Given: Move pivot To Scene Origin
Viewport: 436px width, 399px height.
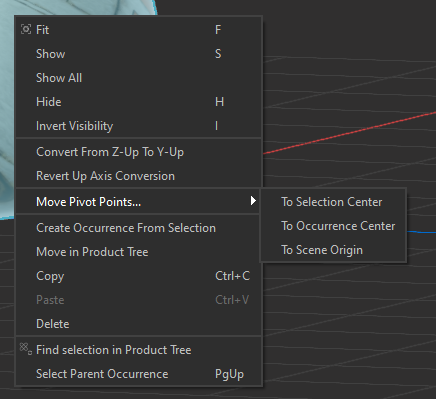Looking at the screenshot, I should point(333,250).
